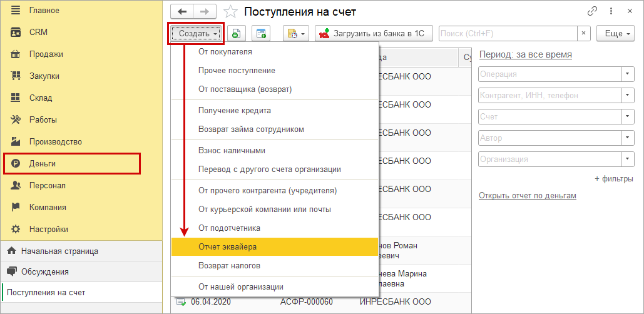This screenshot has height=314, width=644.
Task: Click the copy document icon
Action: (236, 34)
